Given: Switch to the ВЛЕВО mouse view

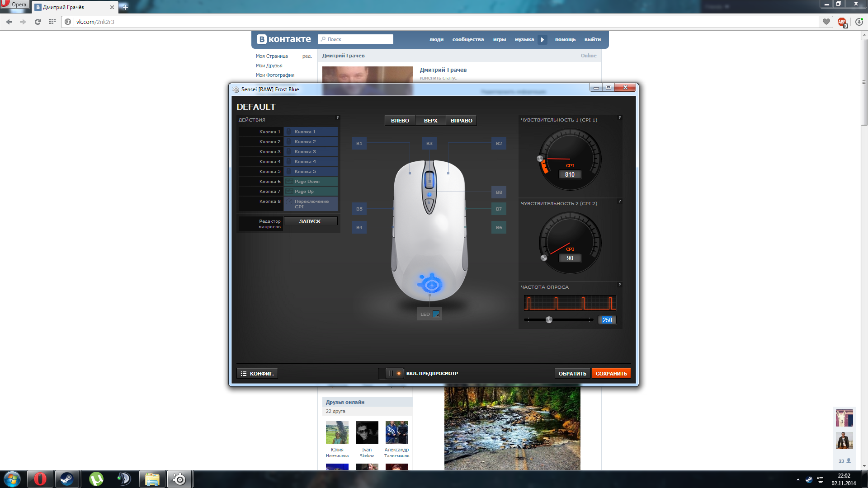Looking at the screenshot, I should [x=400, y=121].
